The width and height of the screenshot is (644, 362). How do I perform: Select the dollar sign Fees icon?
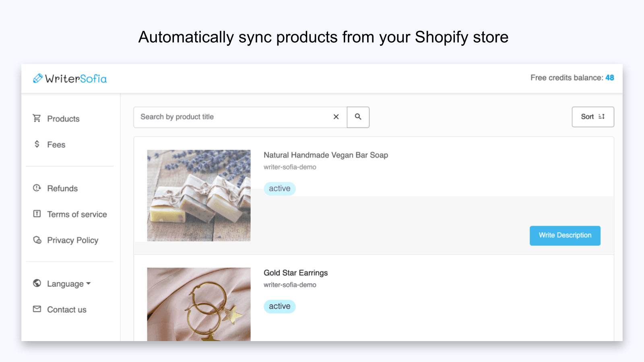[37, 144]
